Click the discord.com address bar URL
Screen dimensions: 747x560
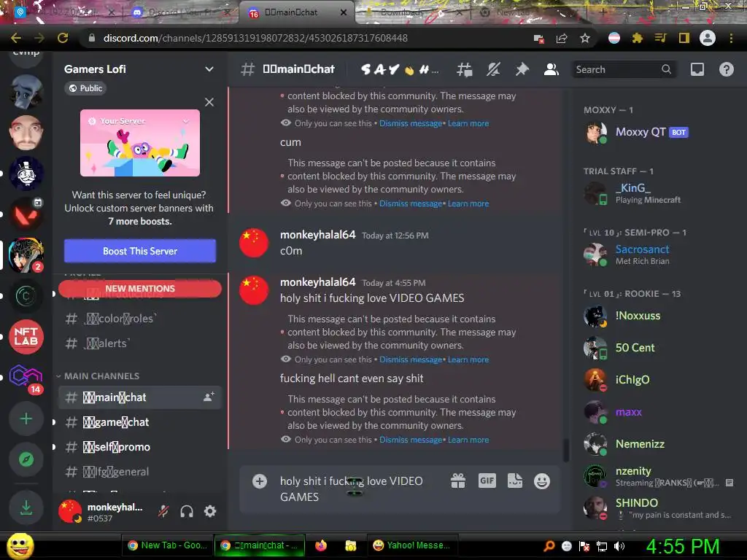point(255,38)
